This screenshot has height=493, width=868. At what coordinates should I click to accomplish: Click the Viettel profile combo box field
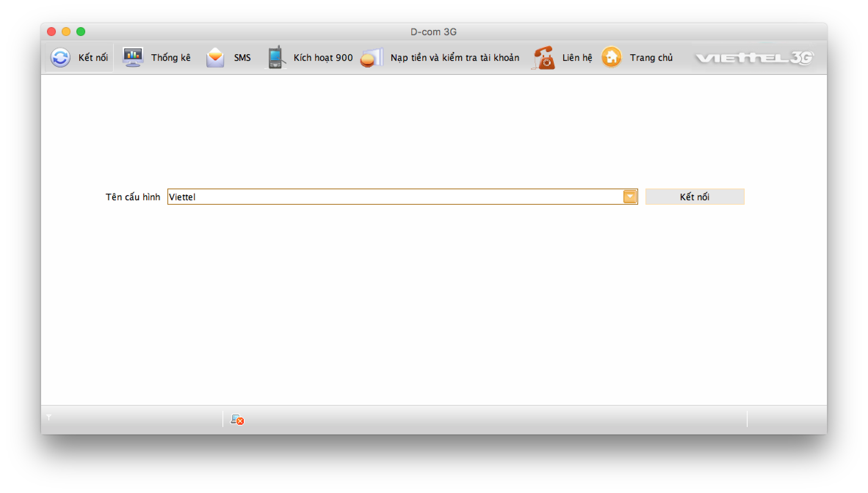(395, 197)
